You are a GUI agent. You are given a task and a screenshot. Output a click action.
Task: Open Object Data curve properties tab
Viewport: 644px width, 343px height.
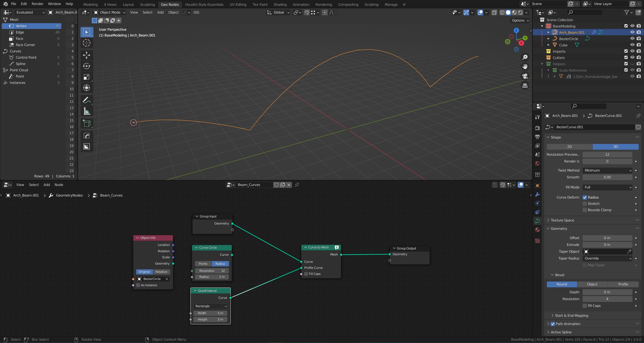(x=537, y=221)
